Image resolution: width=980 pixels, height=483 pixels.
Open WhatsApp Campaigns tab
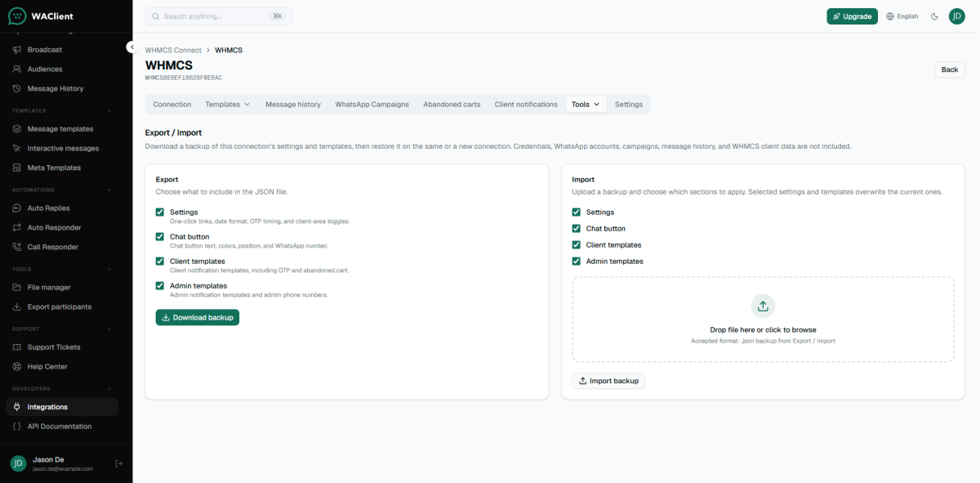372,105
